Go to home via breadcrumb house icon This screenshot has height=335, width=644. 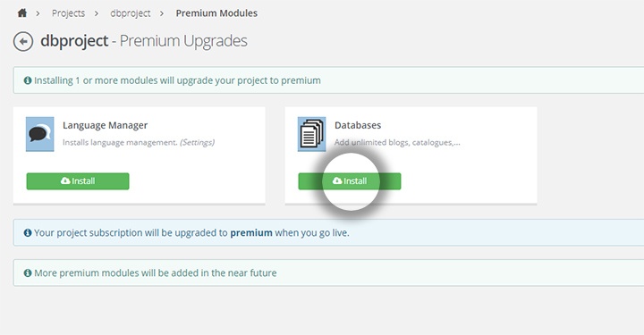[x=22, y=13]
